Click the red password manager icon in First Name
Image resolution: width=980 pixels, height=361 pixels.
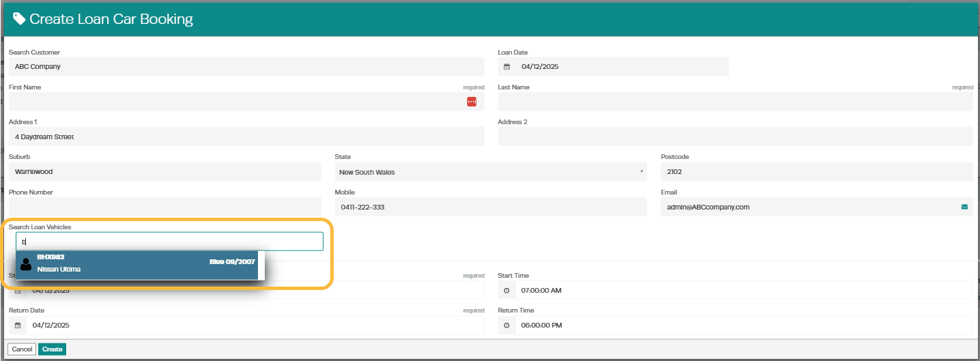[472, 102]
